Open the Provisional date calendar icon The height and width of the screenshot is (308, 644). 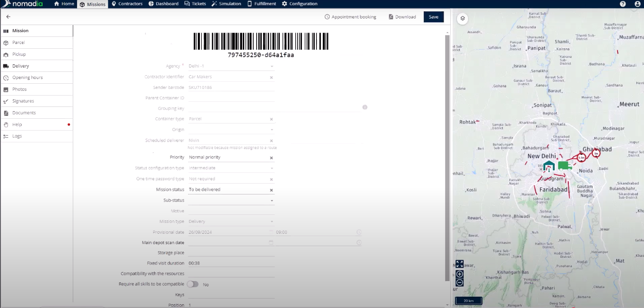click(271, 232)
